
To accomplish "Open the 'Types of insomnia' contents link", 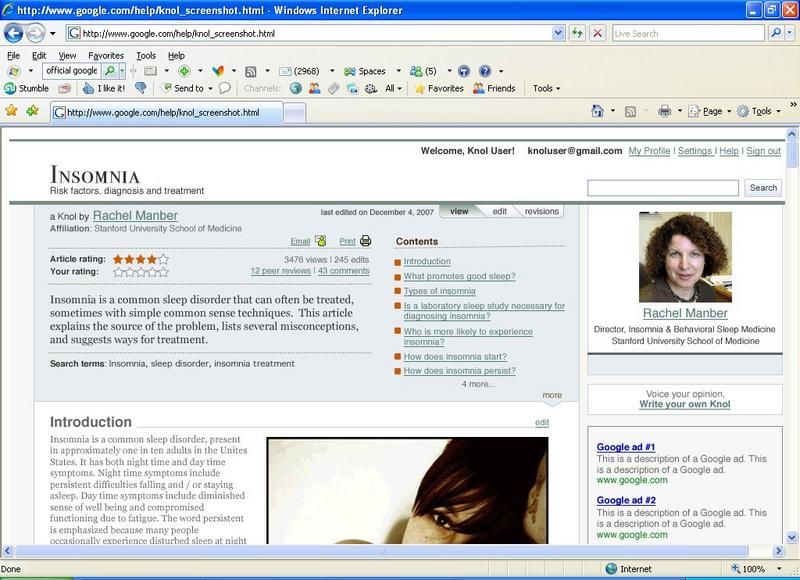I will tap(439, 291).
